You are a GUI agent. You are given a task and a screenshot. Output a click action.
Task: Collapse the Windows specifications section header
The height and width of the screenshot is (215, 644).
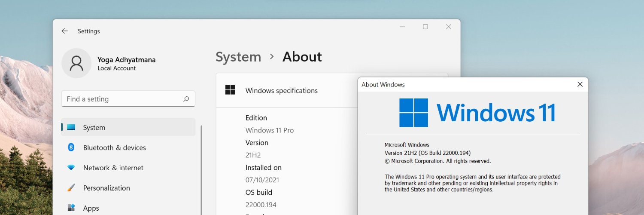[x=287, y=90]
